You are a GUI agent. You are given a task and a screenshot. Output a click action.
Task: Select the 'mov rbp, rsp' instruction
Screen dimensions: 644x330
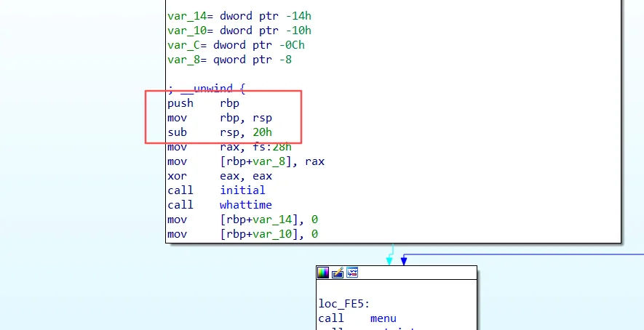tap(219, 118)
